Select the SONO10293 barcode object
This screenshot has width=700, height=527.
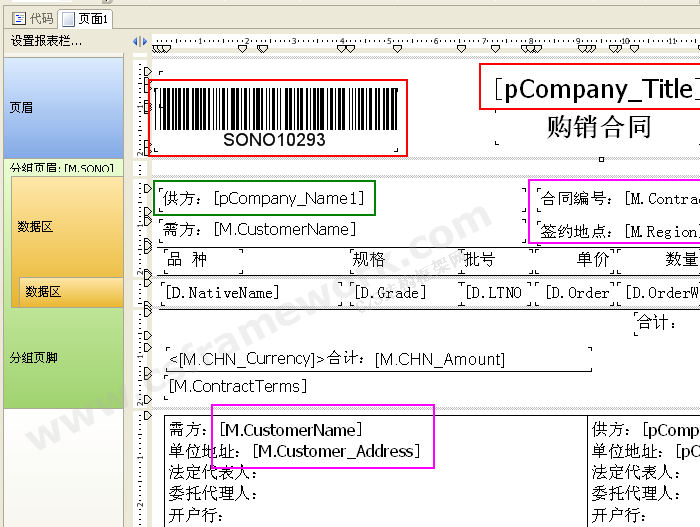[278, 117]
